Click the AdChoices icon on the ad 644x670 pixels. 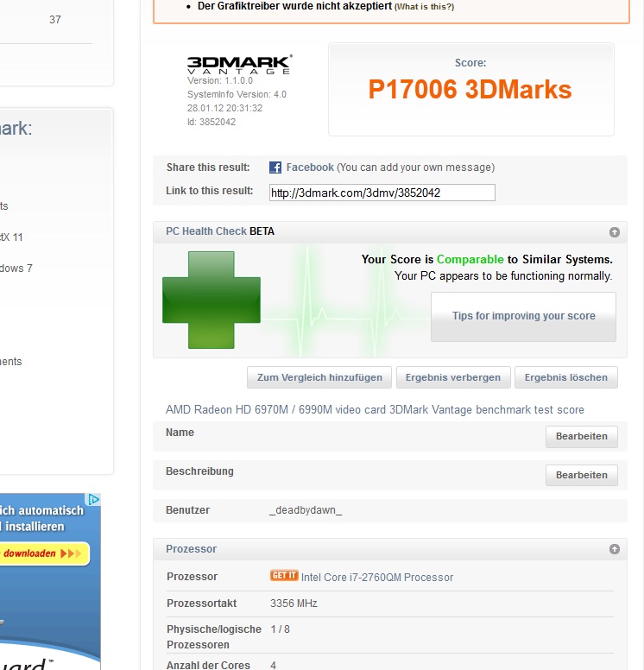(x=94, y=500)
